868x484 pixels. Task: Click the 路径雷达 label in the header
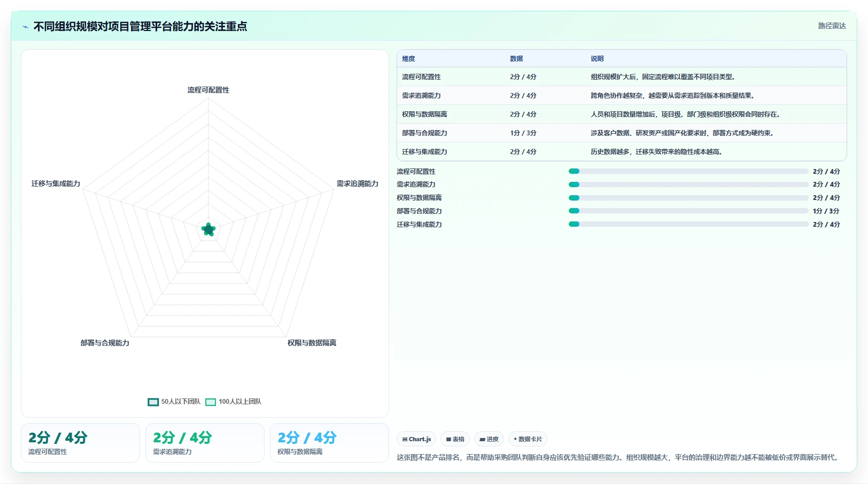(x=832, y=26)
